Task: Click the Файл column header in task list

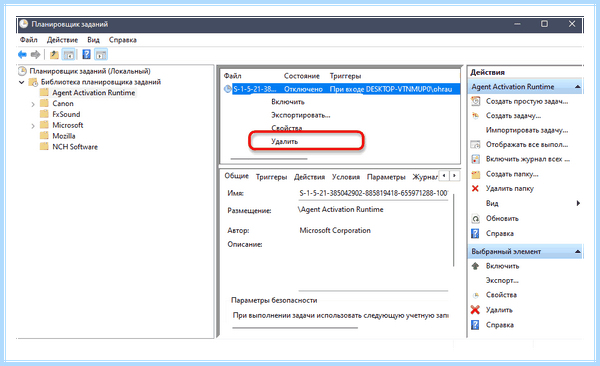Action: coord(233,76)
